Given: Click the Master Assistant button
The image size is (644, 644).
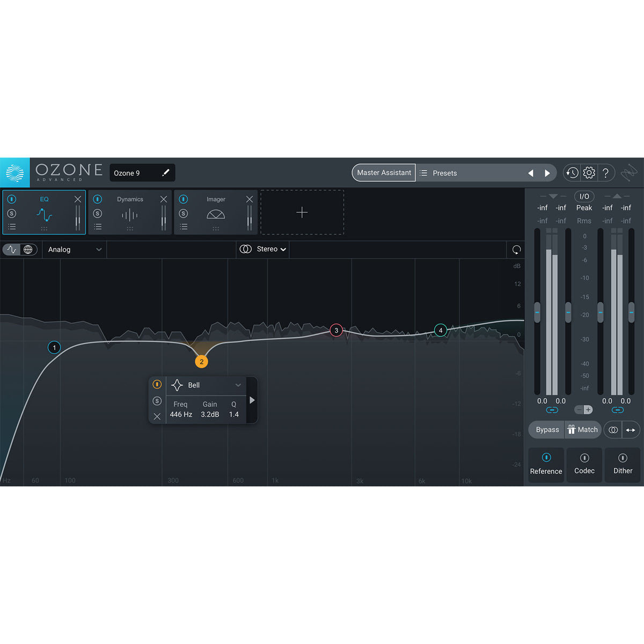Looking at the screenshot, I should (x=384, y=173).
